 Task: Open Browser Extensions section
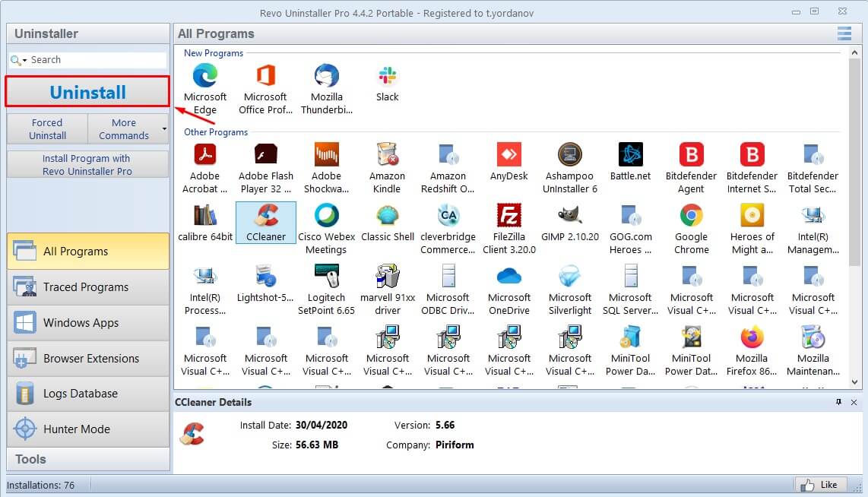(88, 359)
